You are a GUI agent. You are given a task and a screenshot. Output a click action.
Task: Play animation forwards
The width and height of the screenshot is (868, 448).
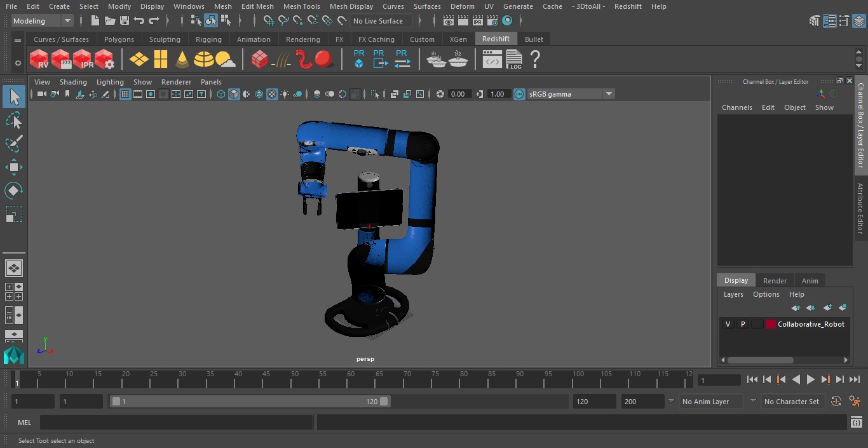810,379
